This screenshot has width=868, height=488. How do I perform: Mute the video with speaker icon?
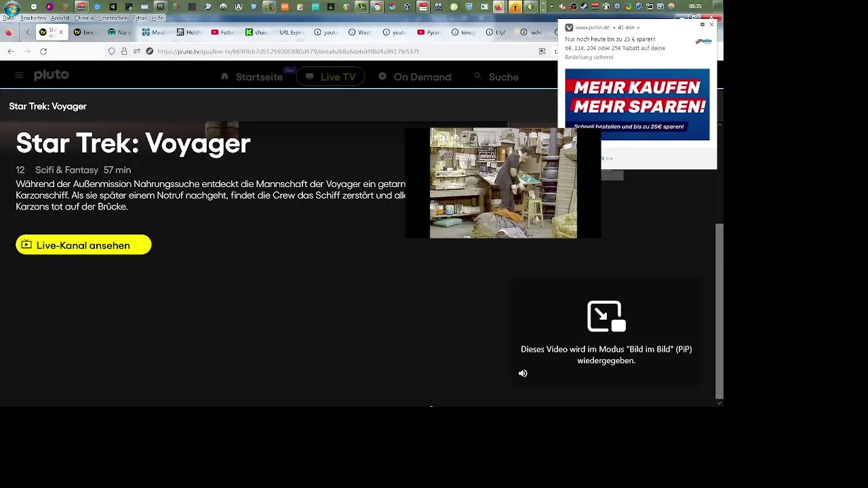point(523,373)
